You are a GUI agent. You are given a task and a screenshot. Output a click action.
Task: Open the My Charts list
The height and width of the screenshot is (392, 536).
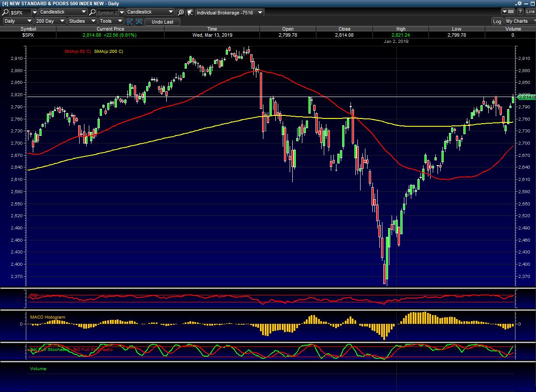pos(520,21)
